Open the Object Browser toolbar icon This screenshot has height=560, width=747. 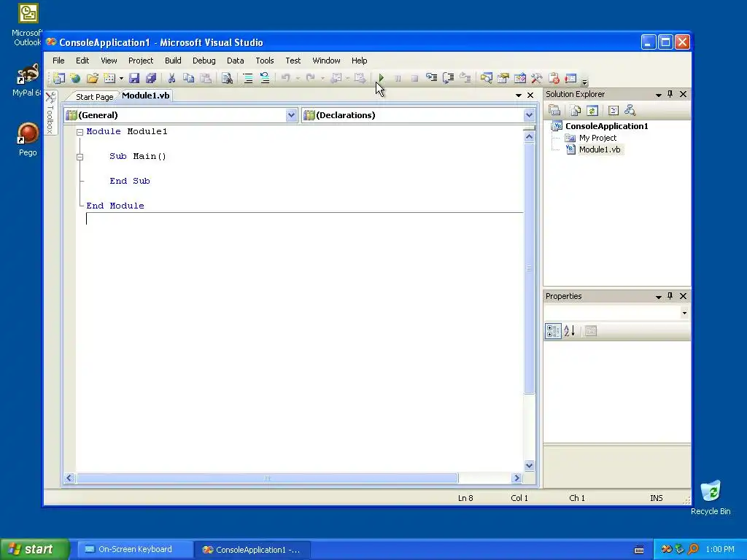pos(519,78)
